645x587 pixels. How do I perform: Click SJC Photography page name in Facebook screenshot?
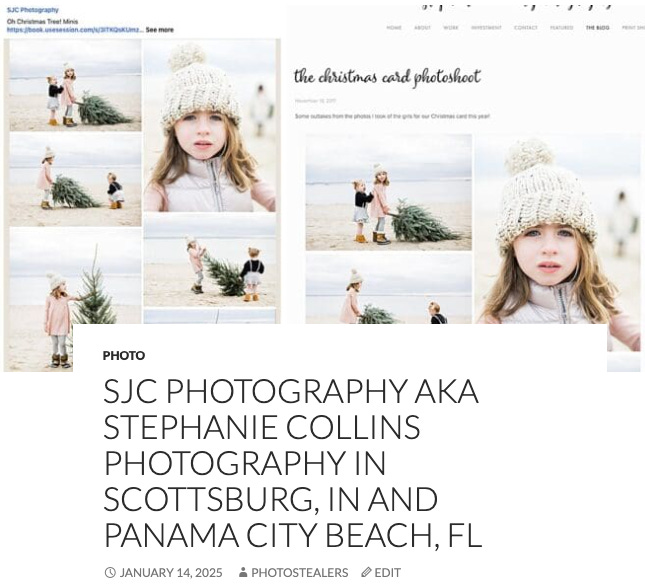pos(33,10)
